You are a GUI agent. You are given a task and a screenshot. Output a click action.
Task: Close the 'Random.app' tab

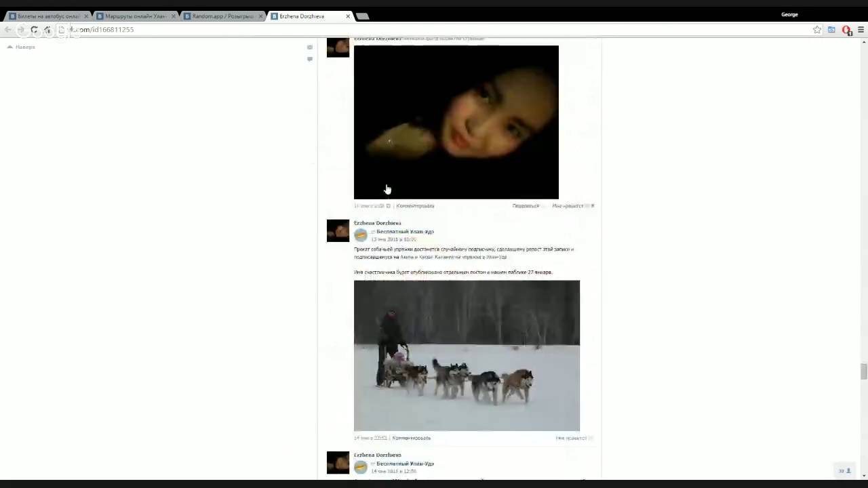(x=260, y=16)
